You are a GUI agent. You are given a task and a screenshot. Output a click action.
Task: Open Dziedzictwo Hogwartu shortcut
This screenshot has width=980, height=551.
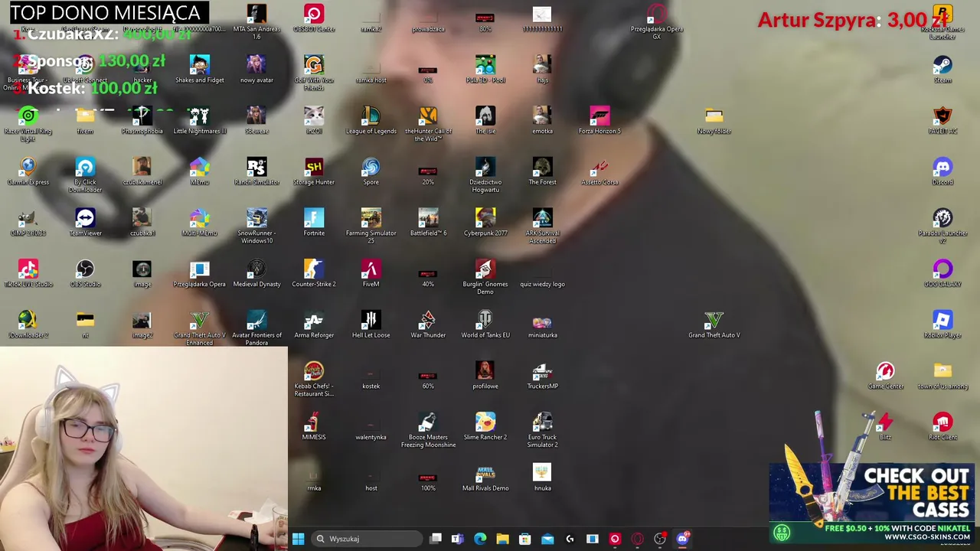(485, 175)
